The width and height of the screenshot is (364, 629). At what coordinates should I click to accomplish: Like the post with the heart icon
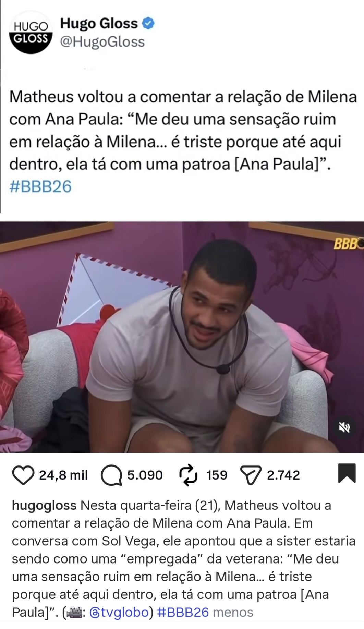click(x=23, y=475)
